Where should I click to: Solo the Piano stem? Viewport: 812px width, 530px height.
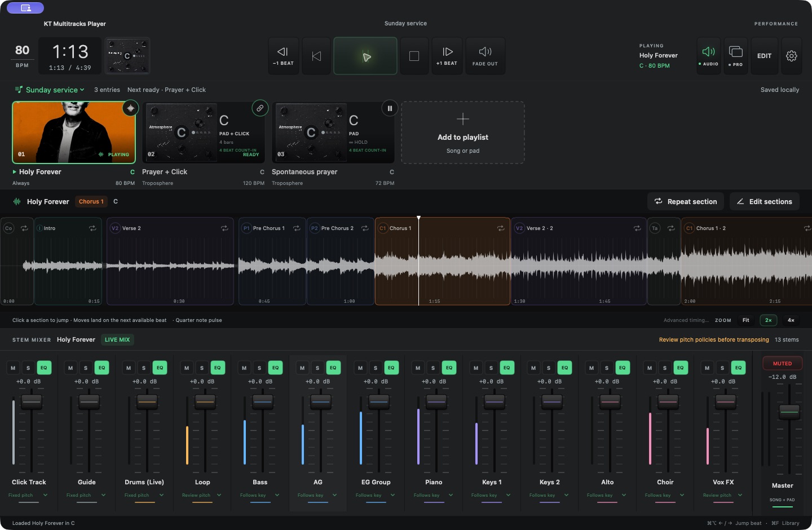pyautogui.click(x=433, y=368)
